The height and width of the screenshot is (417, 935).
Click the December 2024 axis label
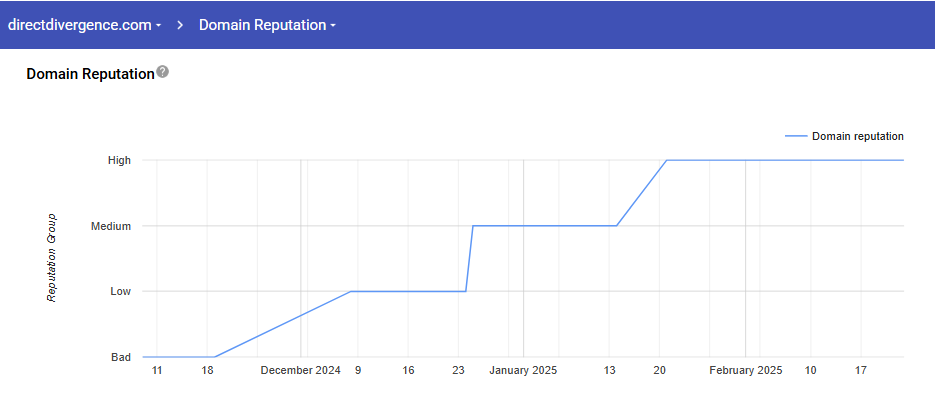coord(300,370)
